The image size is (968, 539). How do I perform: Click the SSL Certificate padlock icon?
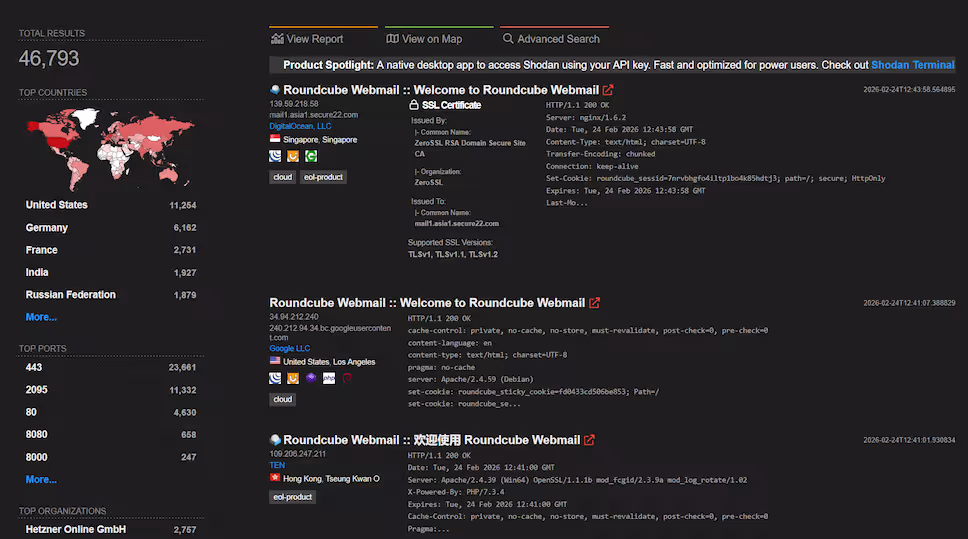point(414,105)
